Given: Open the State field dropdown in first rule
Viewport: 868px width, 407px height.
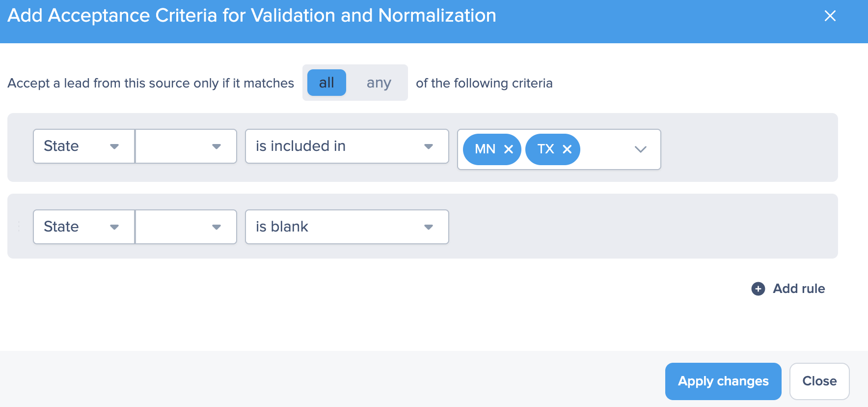Looking at the screenshot, I should pos(84,146).
